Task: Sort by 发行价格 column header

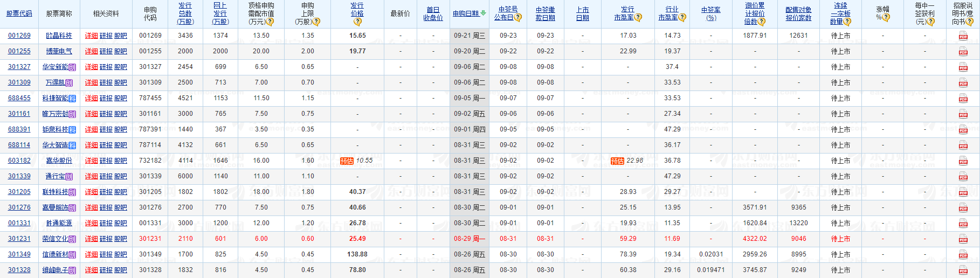Action: [357, 10]
